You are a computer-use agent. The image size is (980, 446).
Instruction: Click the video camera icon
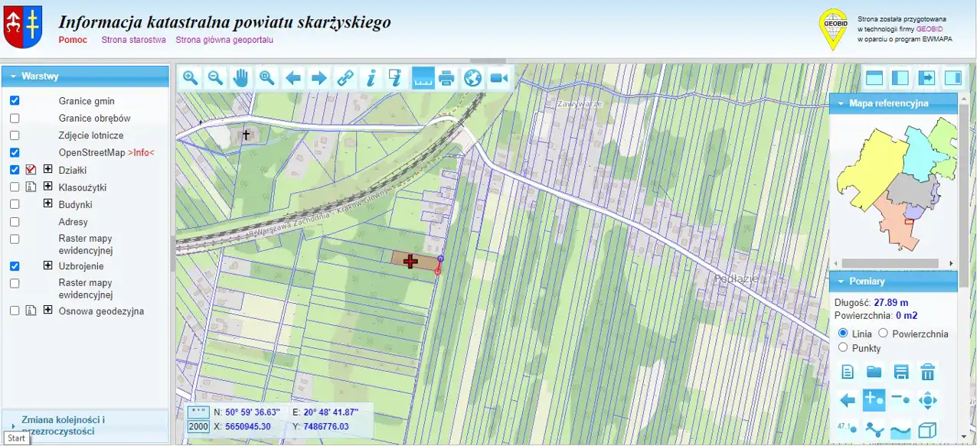[499, 77]
